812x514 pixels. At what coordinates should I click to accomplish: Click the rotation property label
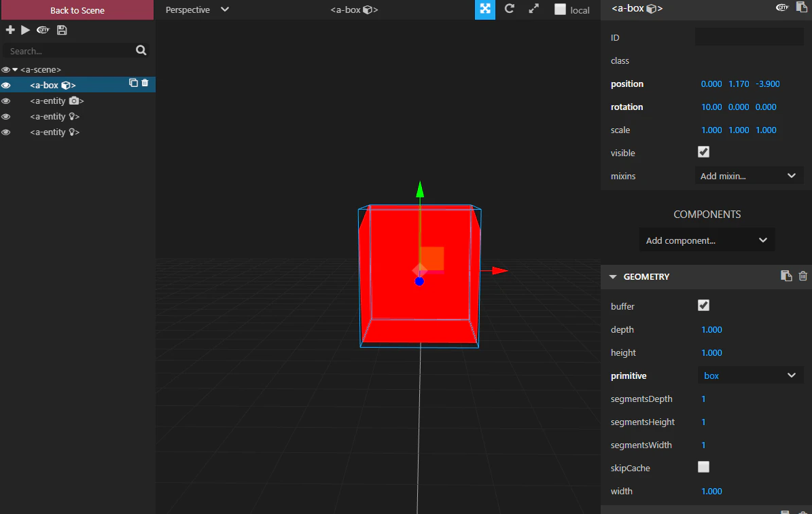click(x=626, y=107)
